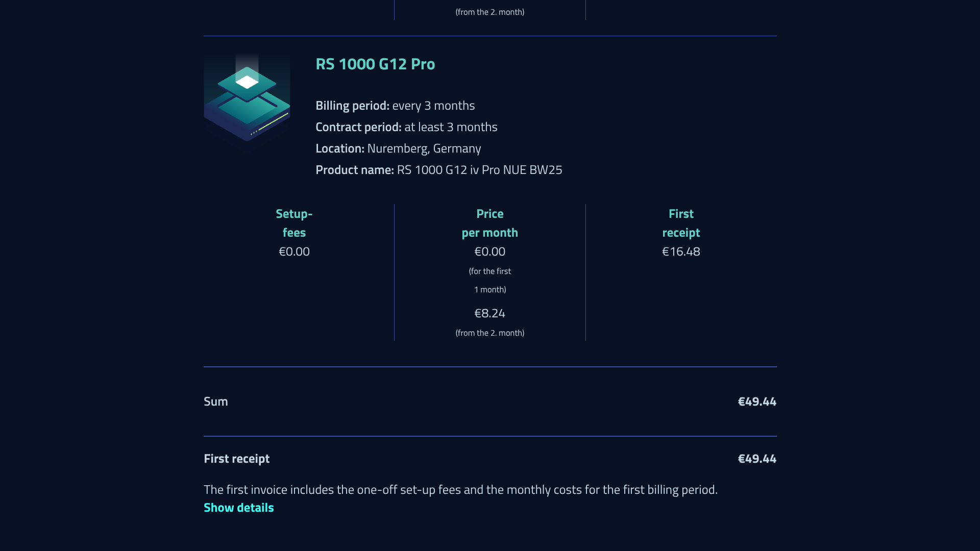Click the €0.00 first month price

tap(489, 252)
